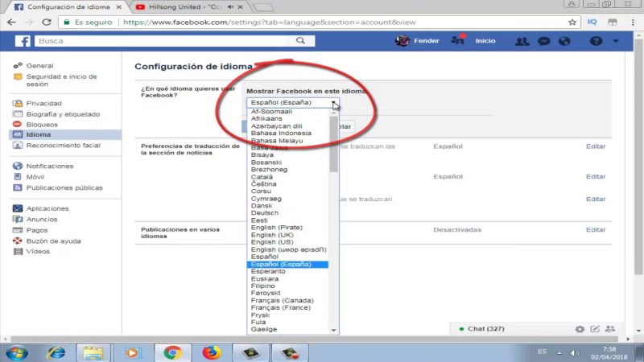
Task: Pick Català from the language list
Action: click(262, 177)
